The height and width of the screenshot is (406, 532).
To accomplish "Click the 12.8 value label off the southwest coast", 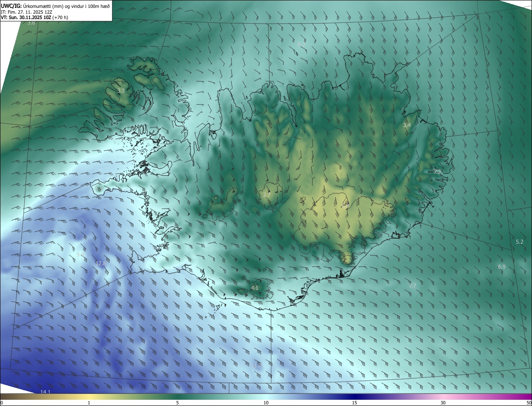I will (x=101, y=263).
